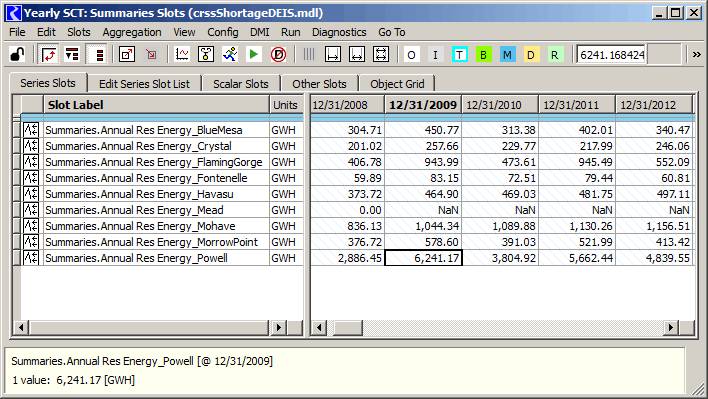Click the series slot icon for Mead row

31,210
